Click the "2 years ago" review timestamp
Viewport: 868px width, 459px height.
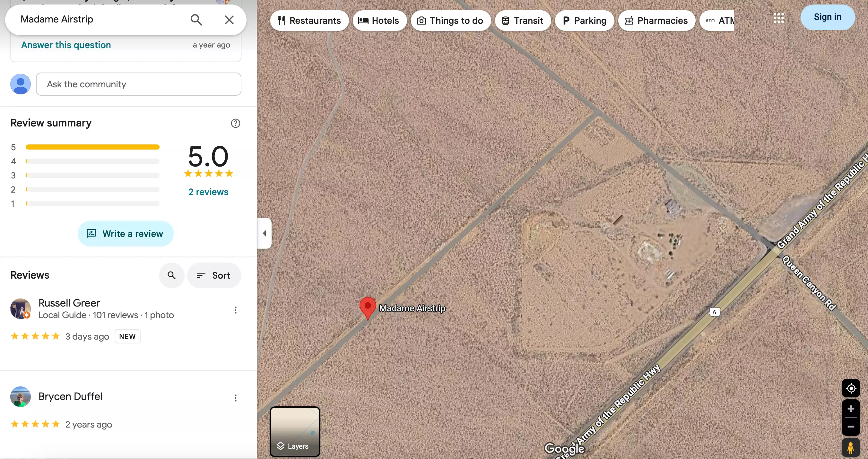(x=89, y=424)
